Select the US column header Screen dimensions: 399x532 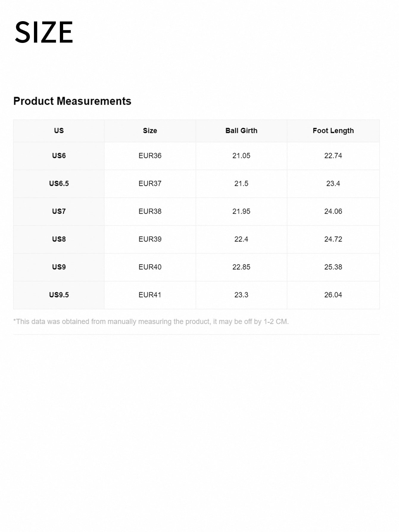click(59, 131)
